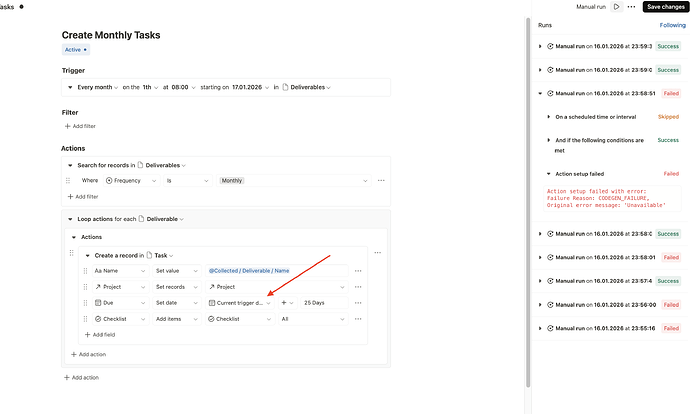The width and height of the screenshot is (690, 414).
Task: Collapse the Action setup failed details
Action: click(550, 173)
